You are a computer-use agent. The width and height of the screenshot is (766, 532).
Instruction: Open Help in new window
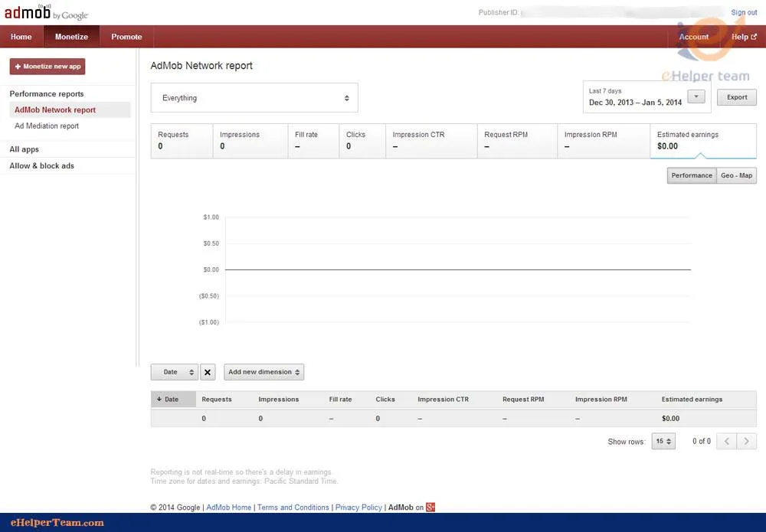tap(744, 37)
